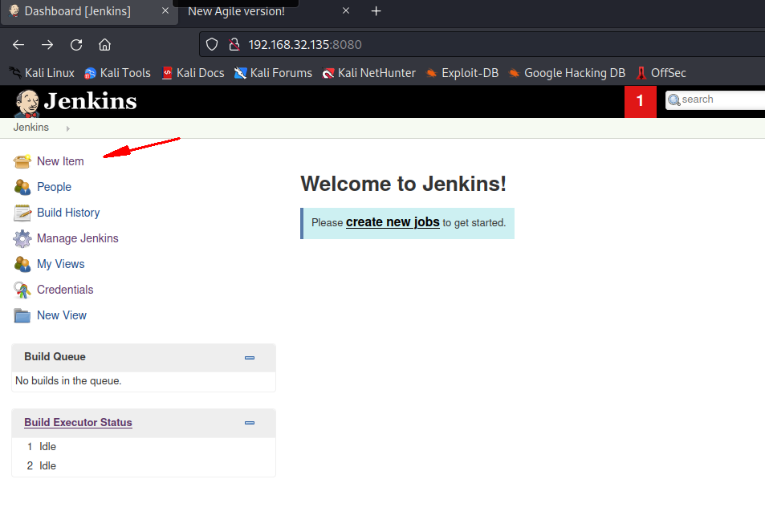Open the My Views link
The width and height of the screenshot is (765, 532).
60,264
